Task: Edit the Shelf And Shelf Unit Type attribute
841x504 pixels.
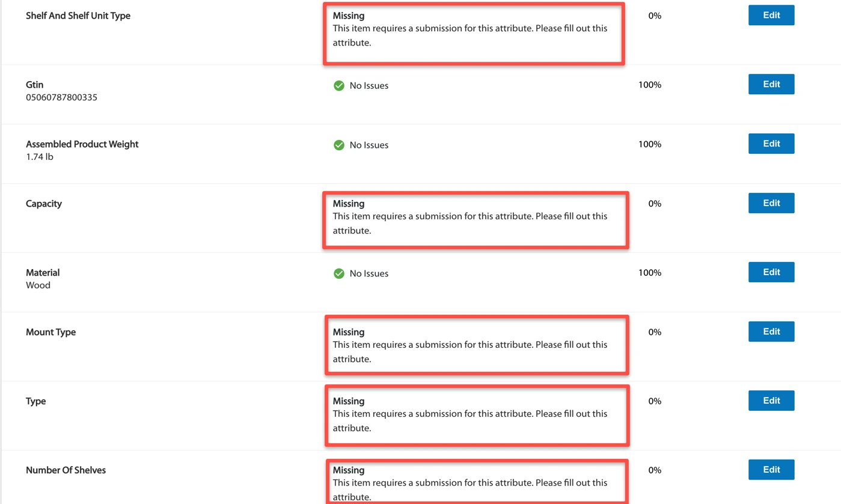Action: tap(771, 16)
